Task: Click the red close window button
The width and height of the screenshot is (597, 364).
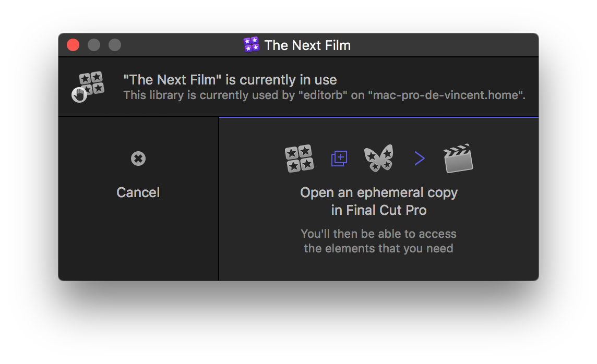Action: [x=73, y=45]
